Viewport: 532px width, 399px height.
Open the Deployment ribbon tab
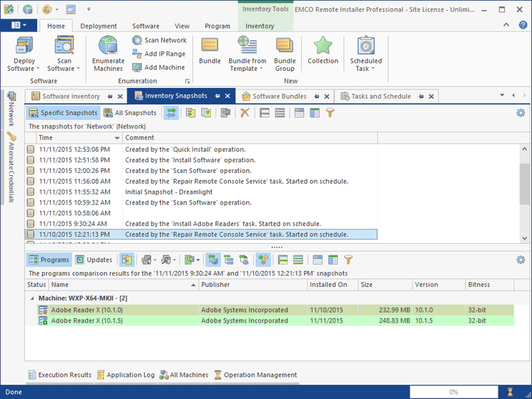(x=98, y=26)
